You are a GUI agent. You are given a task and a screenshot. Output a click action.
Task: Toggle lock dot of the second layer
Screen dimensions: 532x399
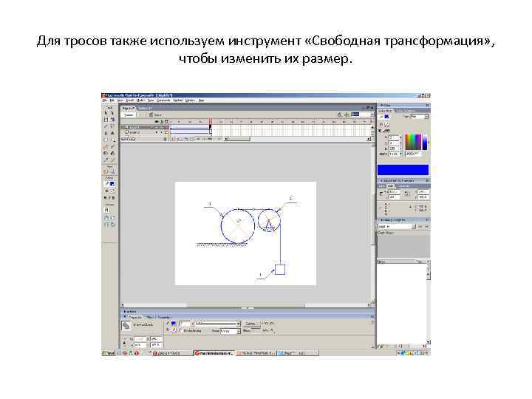[x=162, y=133]
